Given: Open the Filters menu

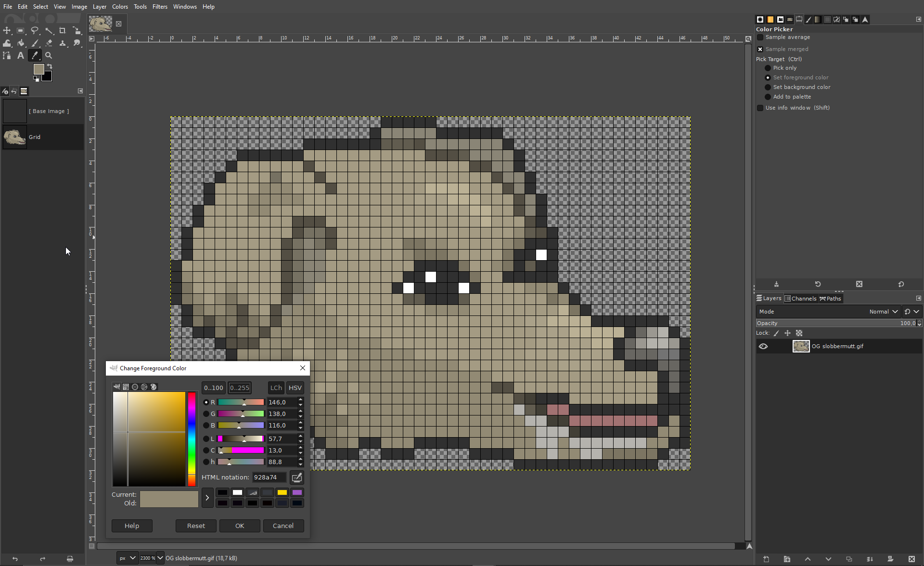Looking at the screenshot, I should pos(160,7).
